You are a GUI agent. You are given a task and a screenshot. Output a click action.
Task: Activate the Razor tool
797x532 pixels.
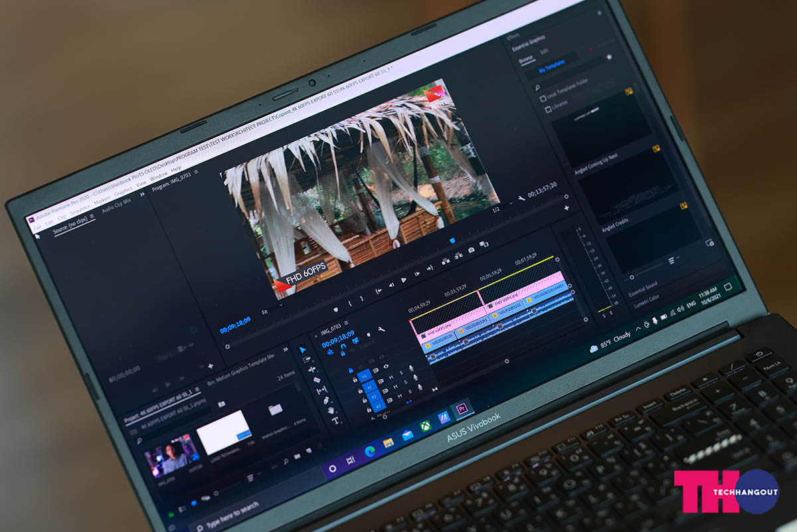(316, 381)
